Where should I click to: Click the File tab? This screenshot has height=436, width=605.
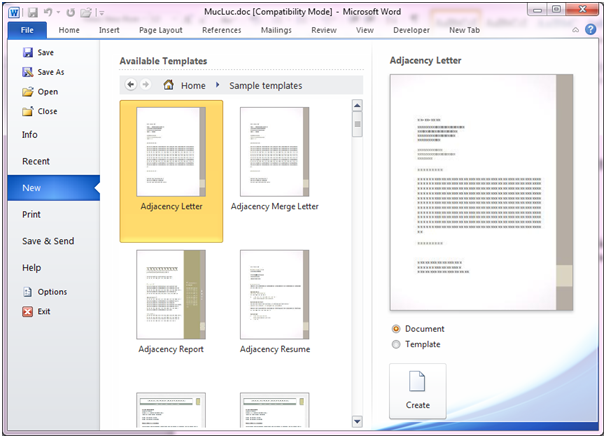[27, 30]
